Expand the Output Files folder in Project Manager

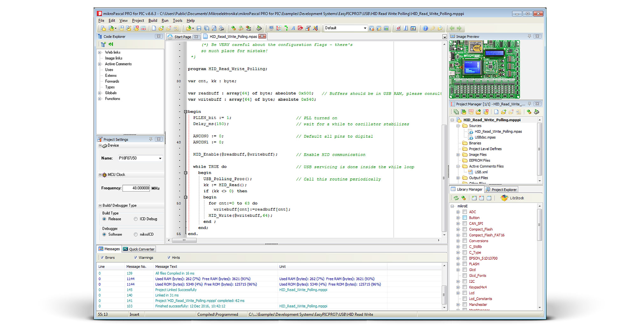point(458,178)
